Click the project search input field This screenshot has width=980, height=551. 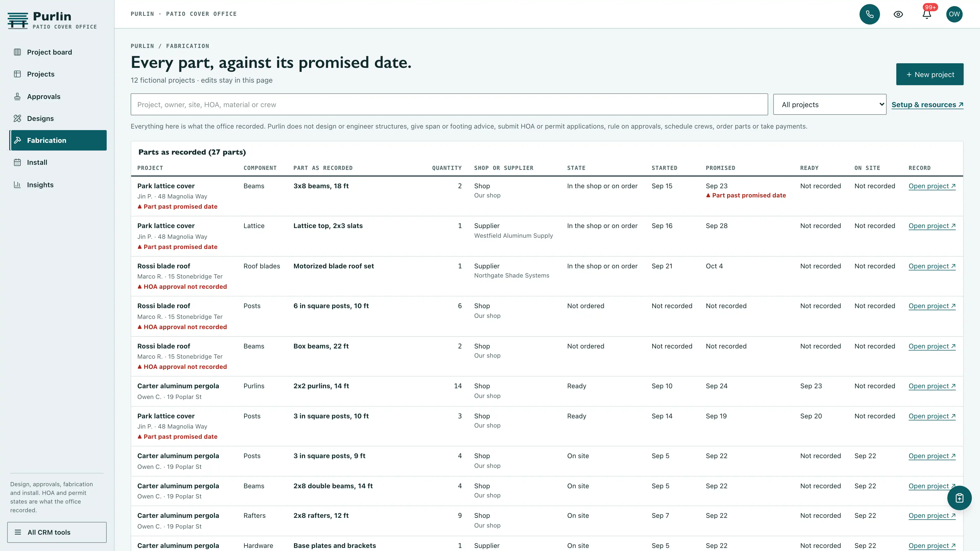click(x=449, y=105)
